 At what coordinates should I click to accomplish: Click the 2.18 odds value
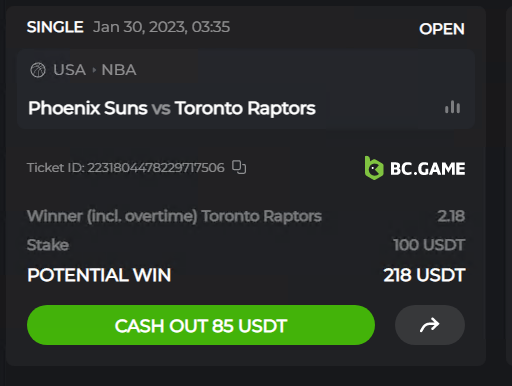pos(451,216)
